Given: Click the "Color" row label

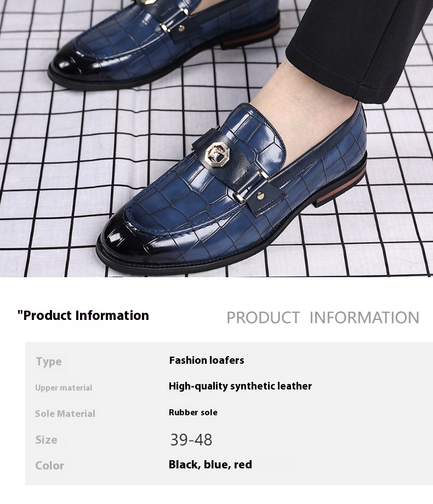Looking at the screenshot, I should [49, 466].
